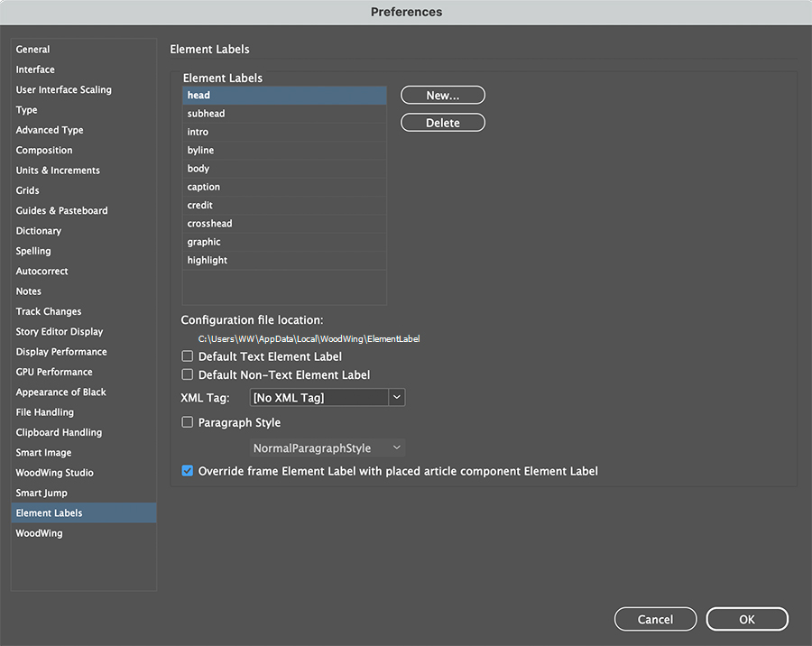
Task: Open the WoodWing preferences category
Action: 84,533
